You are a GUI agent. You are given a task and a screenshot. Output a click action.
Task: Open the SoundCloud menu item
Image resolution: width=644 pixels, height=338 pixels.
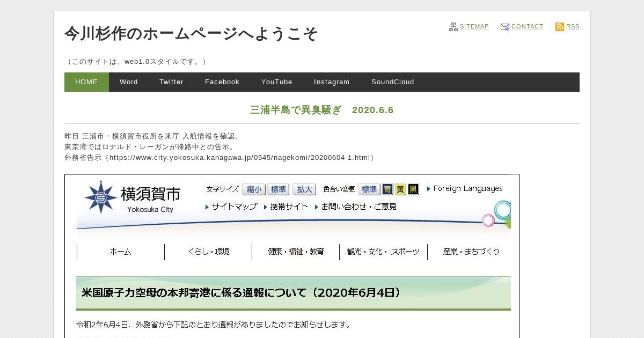pyautogui.click(x=393, y=82)
